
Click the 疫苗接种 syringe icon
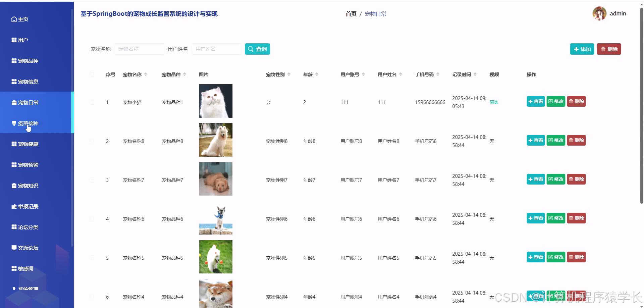point(13,123)
